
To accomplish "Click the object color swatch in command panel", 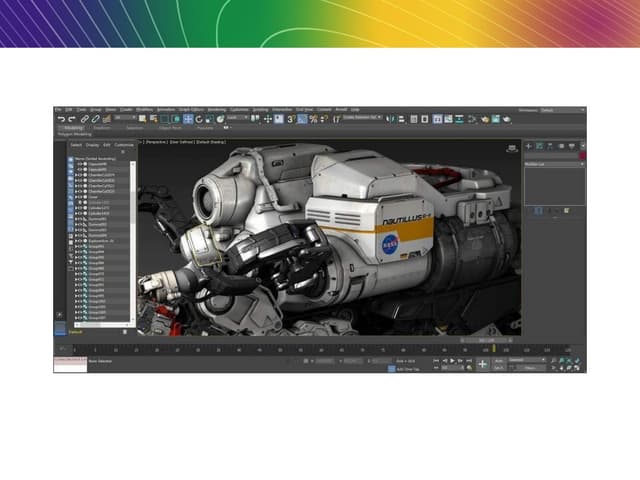I will (582, 156).
